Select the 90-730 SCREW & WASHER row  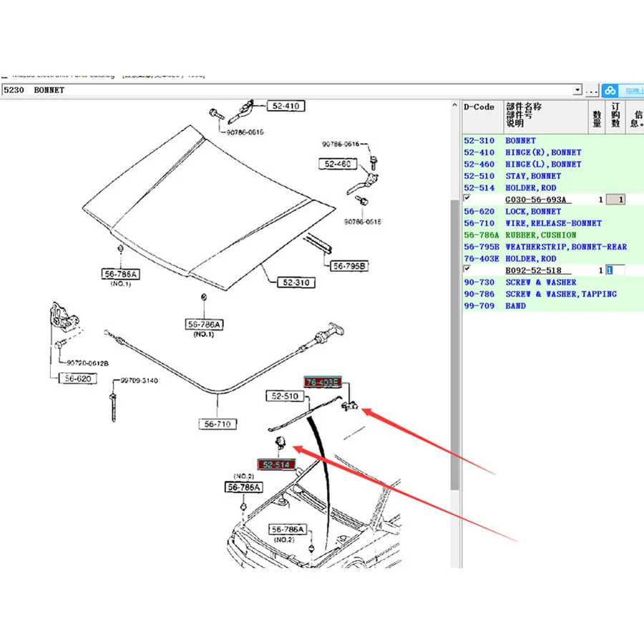(x=553, y=282)
